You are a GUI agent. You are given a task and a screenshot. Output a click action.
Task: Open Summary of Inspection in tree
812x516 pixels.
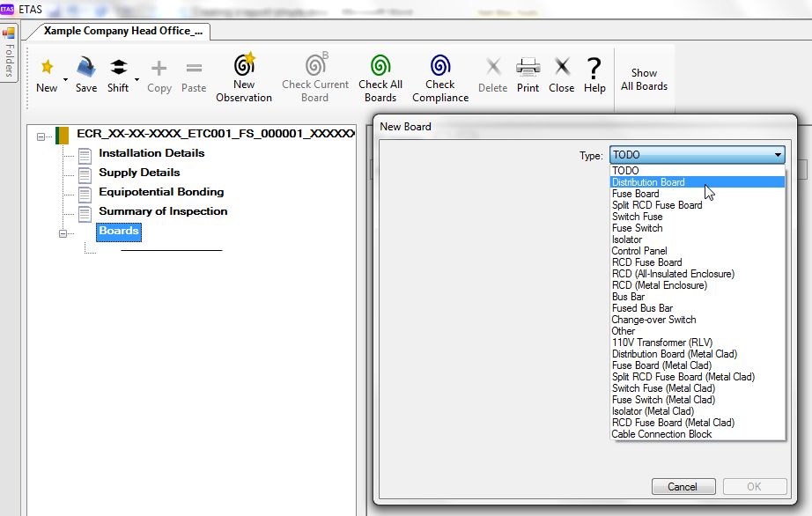click(163, 211)
